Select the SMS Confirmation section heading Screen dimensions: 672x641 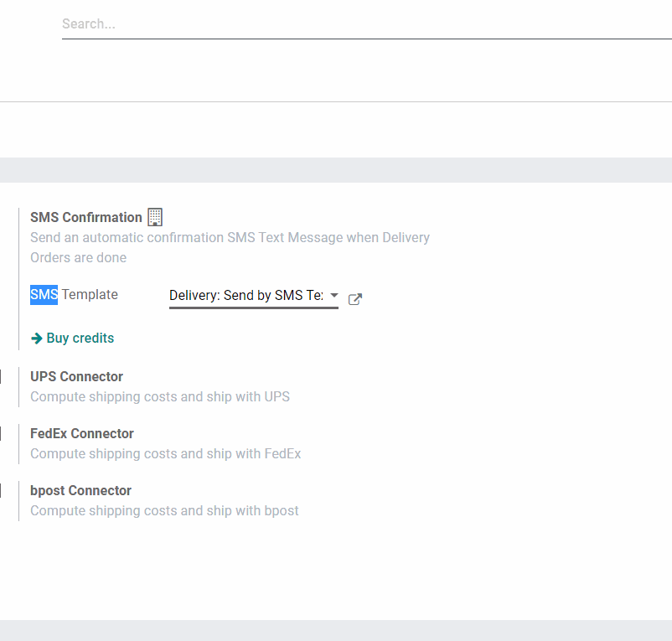click(85, 217)
